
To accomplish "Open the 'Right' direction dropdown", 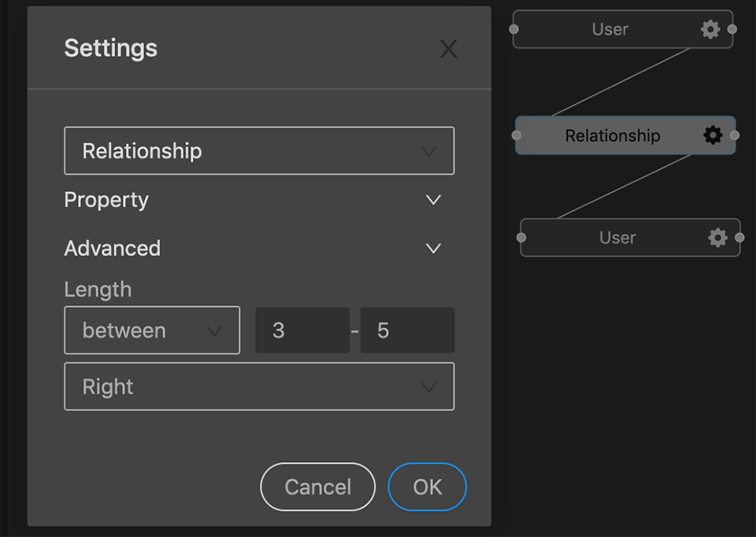I will pos(259,387).
